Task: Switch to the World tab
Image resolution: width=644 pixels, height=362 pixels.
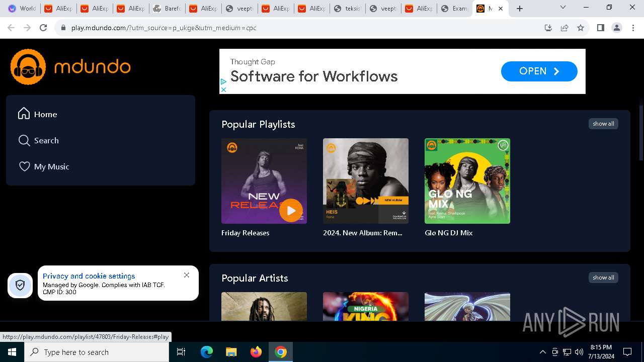Action: click(x=22, y=9)
